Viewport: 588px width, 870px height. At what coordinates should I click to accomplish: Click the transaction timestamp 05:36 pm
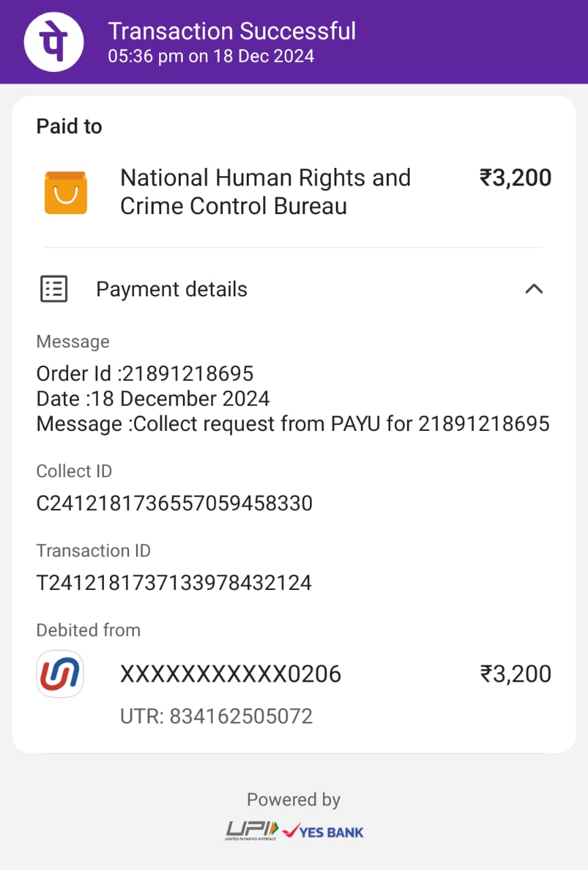[x=211, y=56]
